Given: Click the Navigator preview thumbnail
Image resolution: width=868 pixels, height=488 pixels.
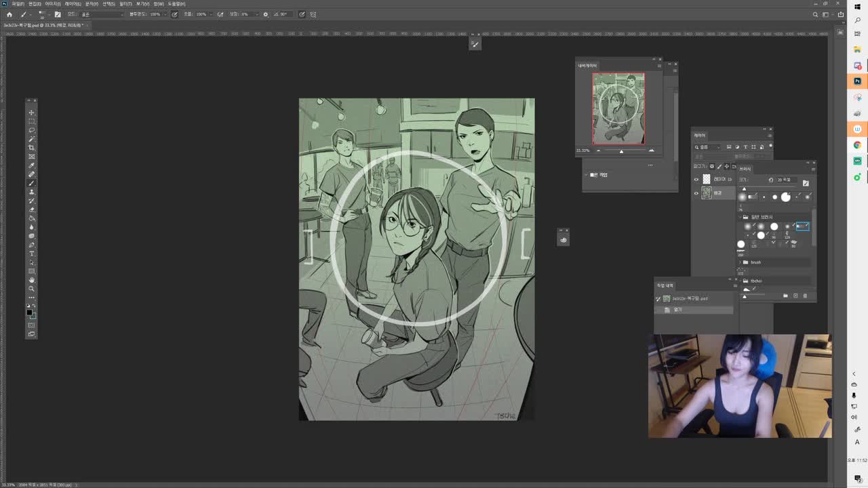Looking at the screenshot, I should [x=617, y=108].
